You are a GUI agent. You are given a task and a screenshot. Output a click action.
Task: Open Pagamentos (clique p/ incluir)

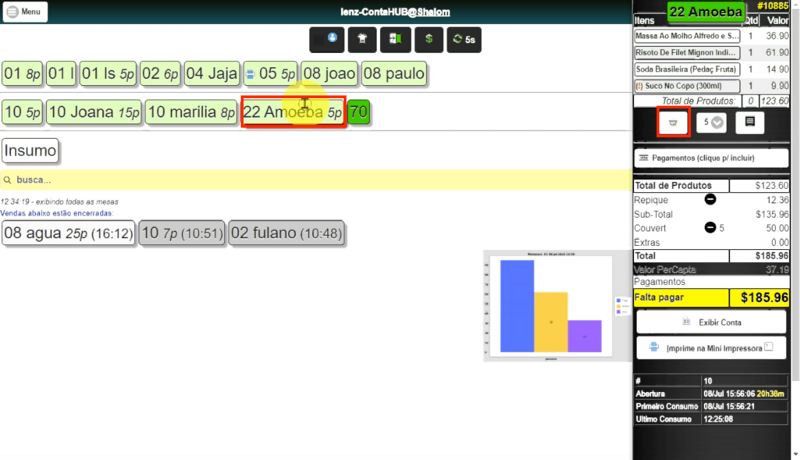pyautogui.click(x=711, y=158)
